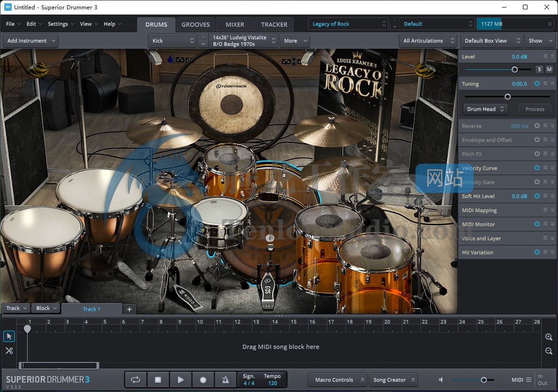The height and width of the screenshot is (392, 558).
Task: Enable the Envelope and Offset power button
Action: tap(537, 140)
